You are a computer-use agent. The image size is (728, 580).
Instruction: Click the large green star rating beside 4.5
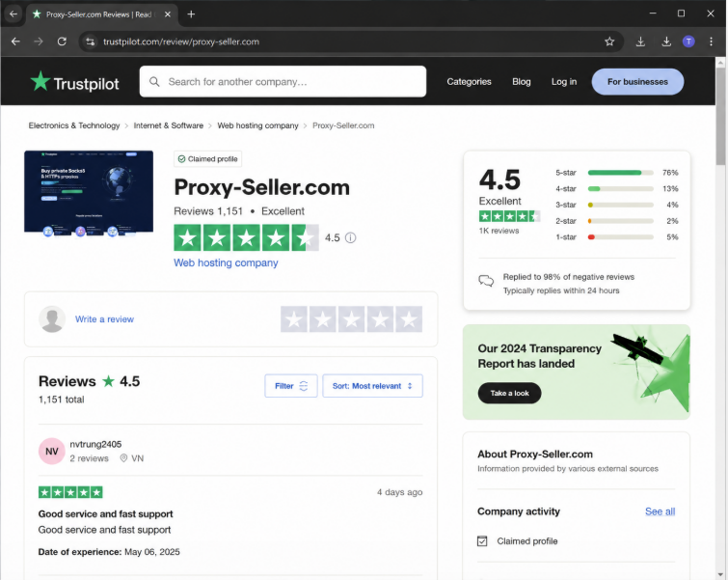coord(246,237)
